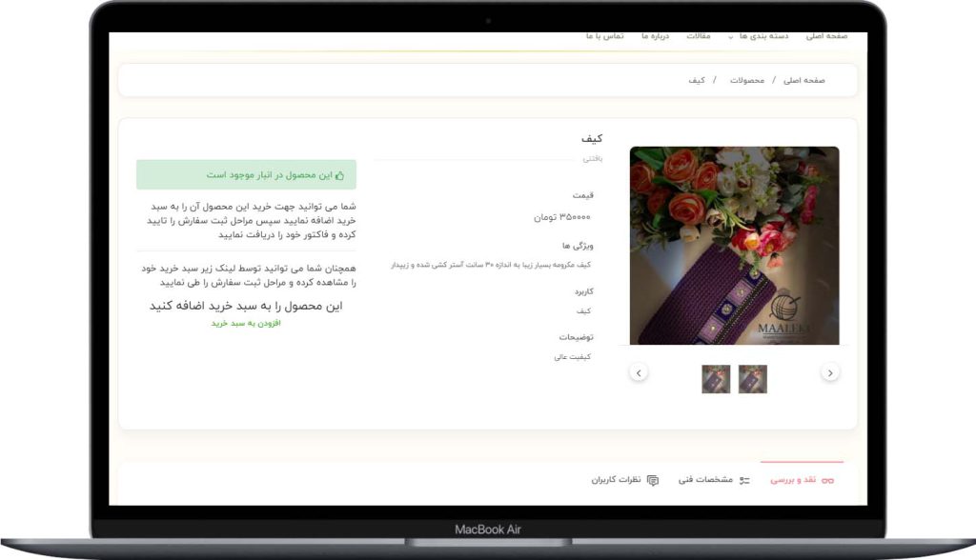The width and height of the screenshot is (976, 560).
Task: Click محصولات in the breadcrumb trail
Action: (x=747, y=81)
